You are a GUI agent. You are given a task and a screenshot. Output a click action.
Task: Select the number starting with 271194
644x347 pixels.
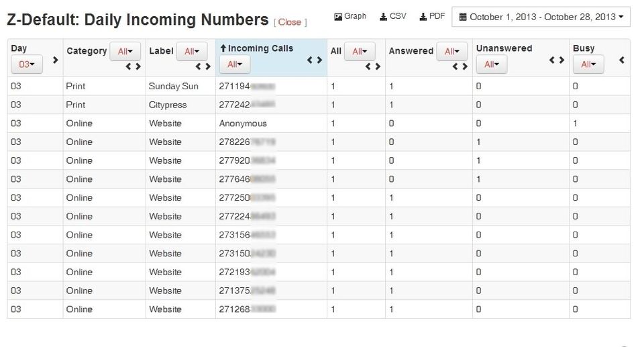pyautogui.click(x=247, y=87)
